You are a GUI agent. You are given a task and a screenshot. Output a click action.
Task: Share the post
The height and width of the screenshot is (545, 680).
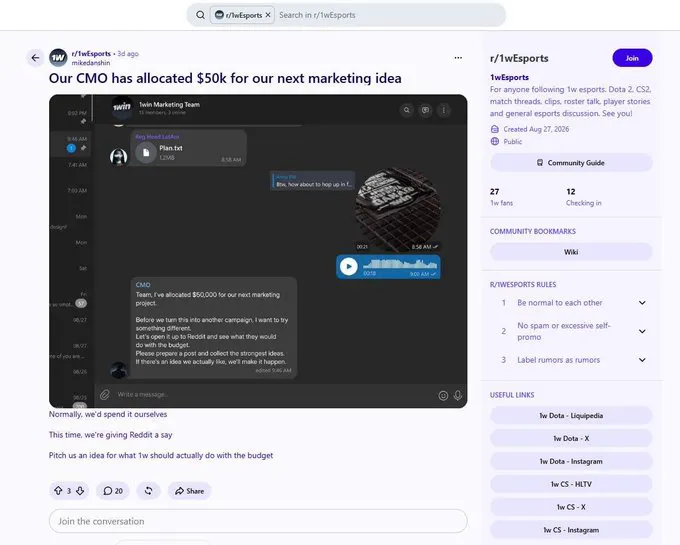[x=190, y=491]
